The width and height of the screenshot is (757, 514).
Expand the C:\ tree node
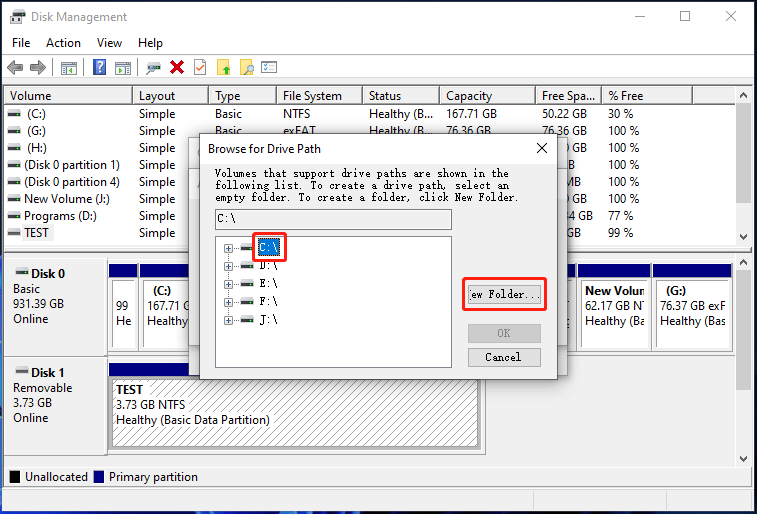pos(228,248)
